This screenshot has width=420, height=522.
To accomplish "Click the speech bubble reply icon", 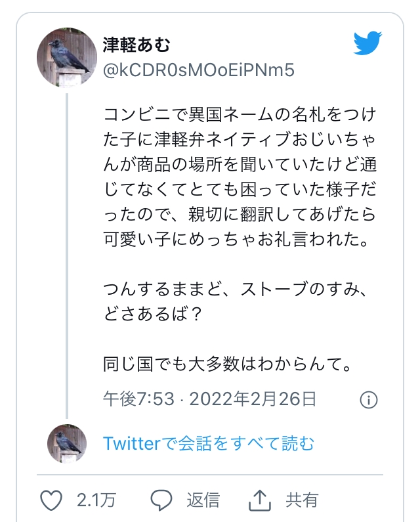I will [161, 500].
